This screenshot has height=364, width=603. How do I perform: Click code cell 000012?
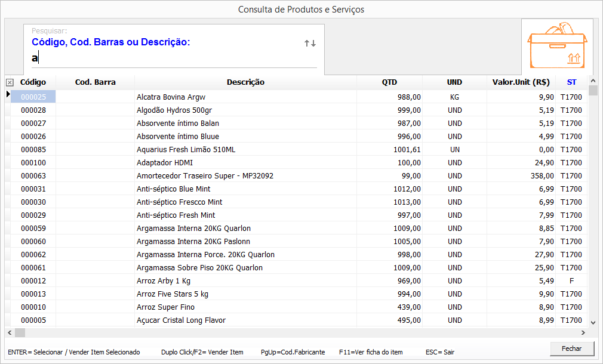point(33,280)
